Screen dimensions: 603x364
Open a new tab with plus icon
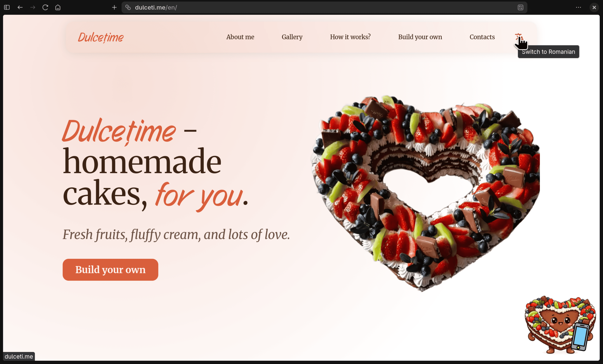114,7
